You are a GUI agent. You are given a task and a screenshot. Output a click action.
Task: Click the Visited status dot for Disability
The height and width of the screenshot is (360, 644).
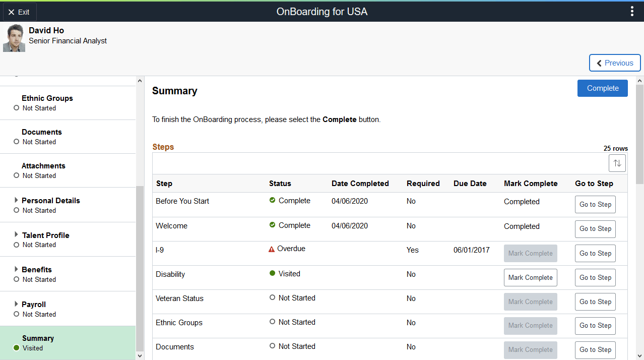pyautogui.click(x=273, y=274)
